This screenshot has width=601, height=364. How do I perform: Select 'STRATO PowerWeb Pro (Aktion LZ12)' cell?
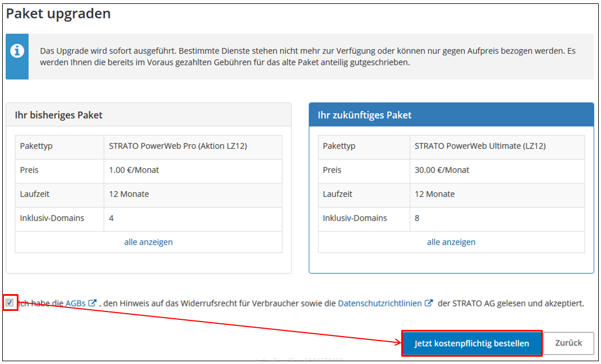[x=193, y=146]
